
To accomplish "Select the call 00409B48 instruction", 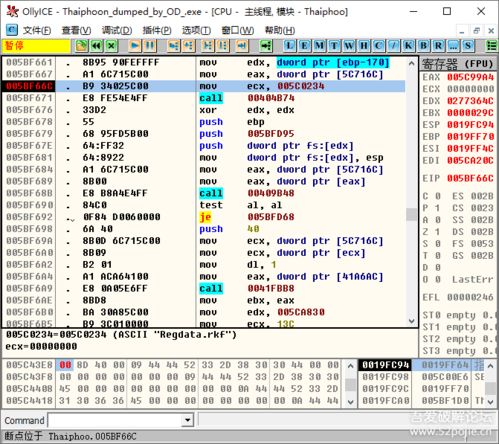I will pos(247,193).
